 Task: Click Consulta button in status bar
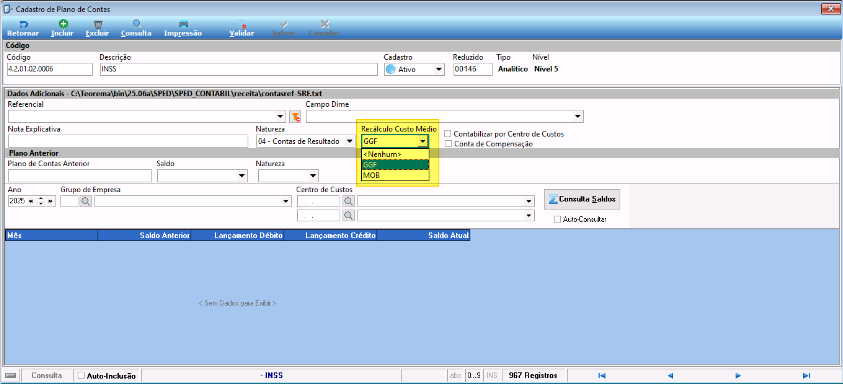point(47,375)
